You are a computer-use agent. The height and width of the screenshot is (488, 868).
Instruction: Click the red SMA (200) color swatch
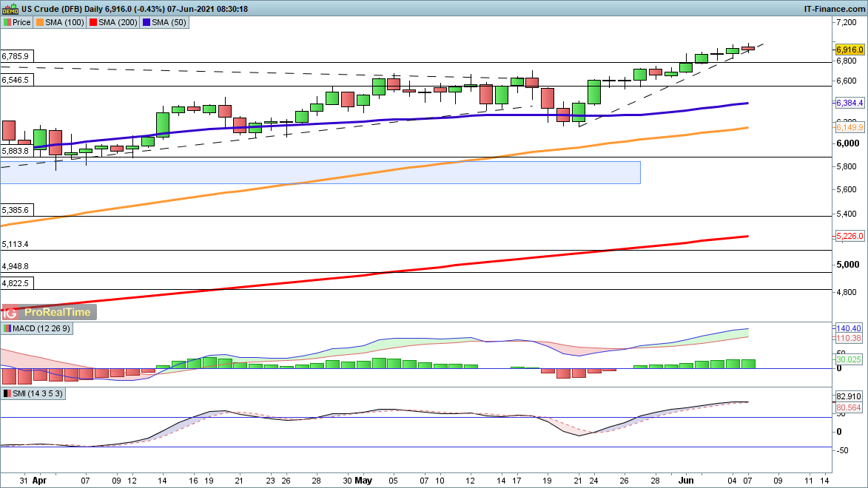pos(93,22)
